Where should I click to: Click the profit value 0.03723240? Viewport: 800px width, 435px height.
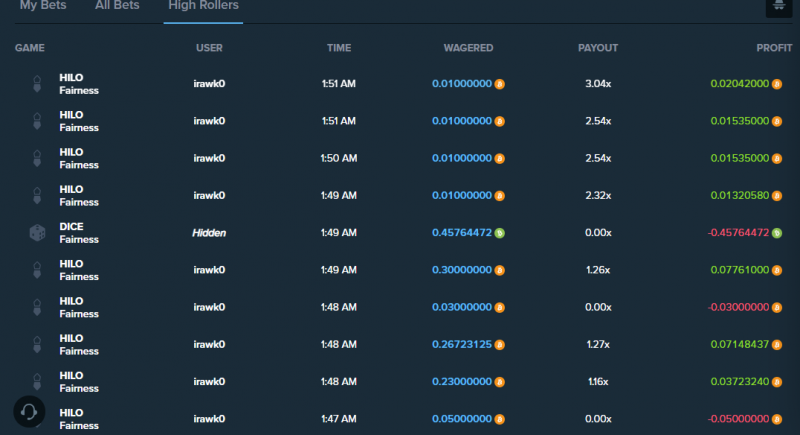click(739, 381)
